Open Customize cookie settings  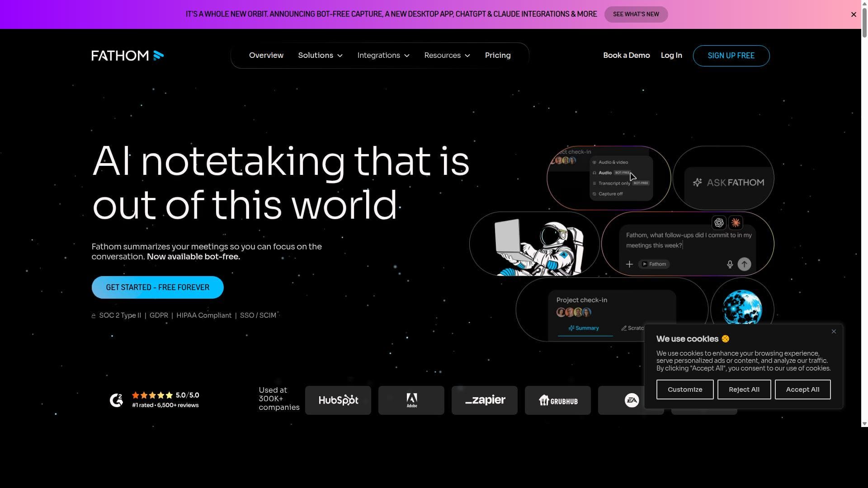(685, 389)
